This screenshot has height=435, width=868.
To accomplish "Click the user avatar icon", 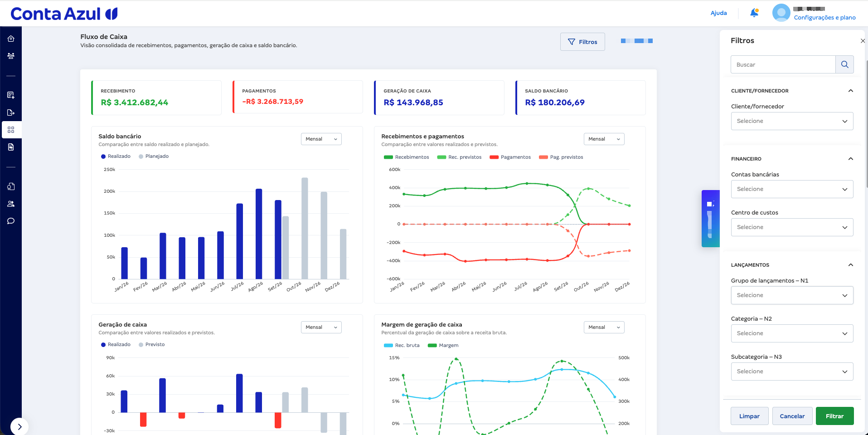I will [x=781, y=13].
